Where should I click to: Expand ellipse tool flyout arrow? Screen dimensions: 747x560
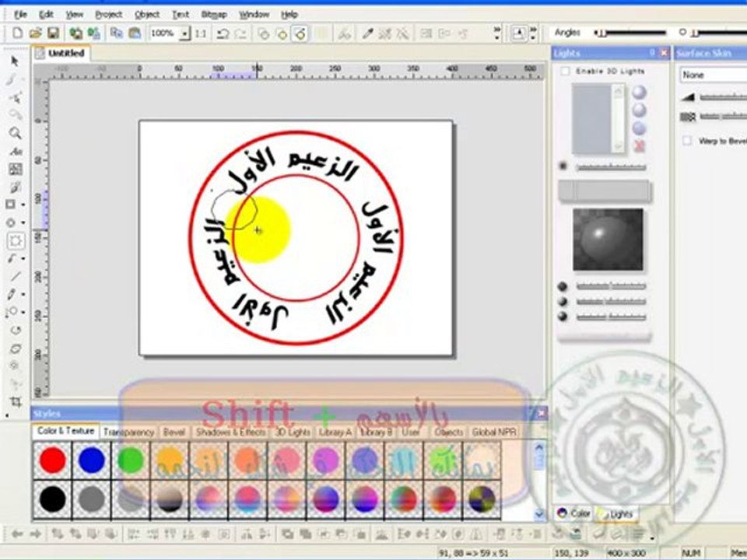tap(23, 223)
